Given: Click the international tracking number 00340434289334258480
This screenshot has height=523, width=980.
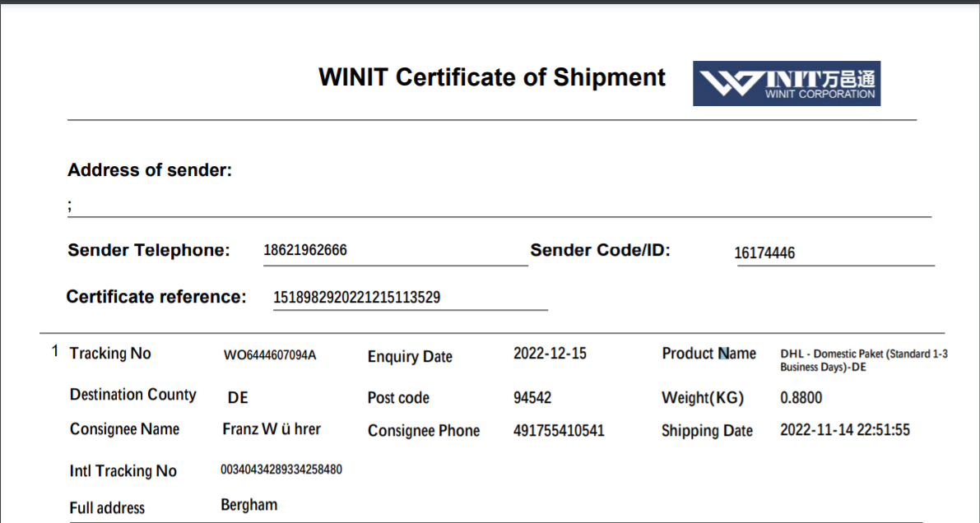Looking at the screenshot, I should (281, 470).
